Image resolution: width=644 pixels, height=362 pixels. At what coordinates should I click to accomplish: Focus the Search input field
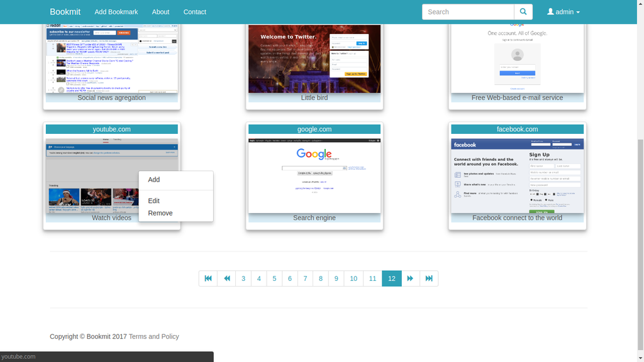tap(468, 12)
